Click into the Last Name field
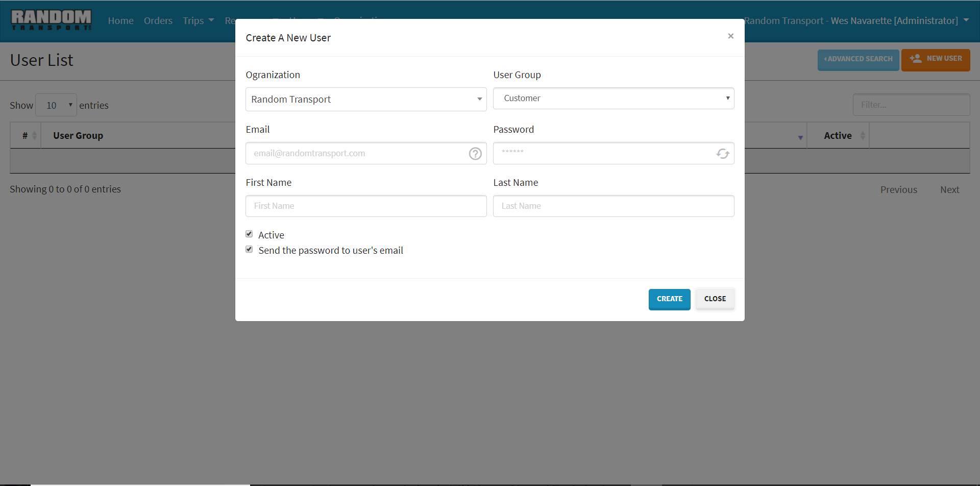Image resolution: width=980 pixels, height=486 pixels. (x=613, y=206)
